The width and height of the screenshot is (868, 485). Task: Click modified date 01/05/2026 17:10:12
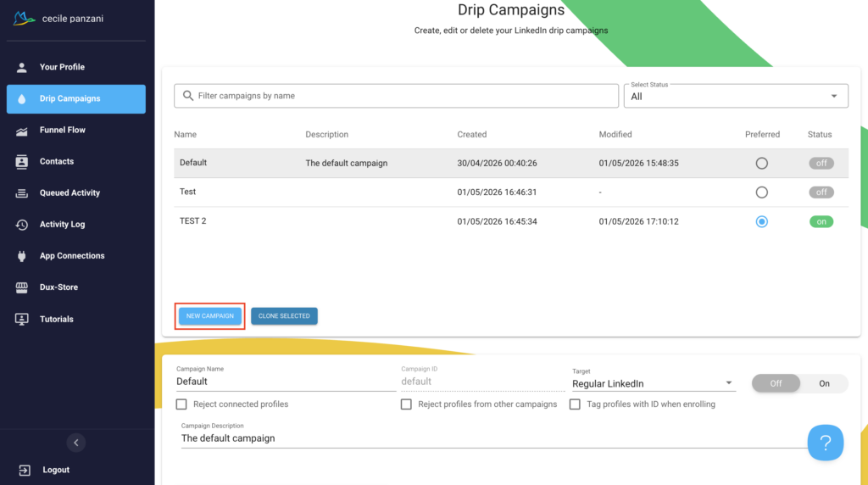(639, 221)
